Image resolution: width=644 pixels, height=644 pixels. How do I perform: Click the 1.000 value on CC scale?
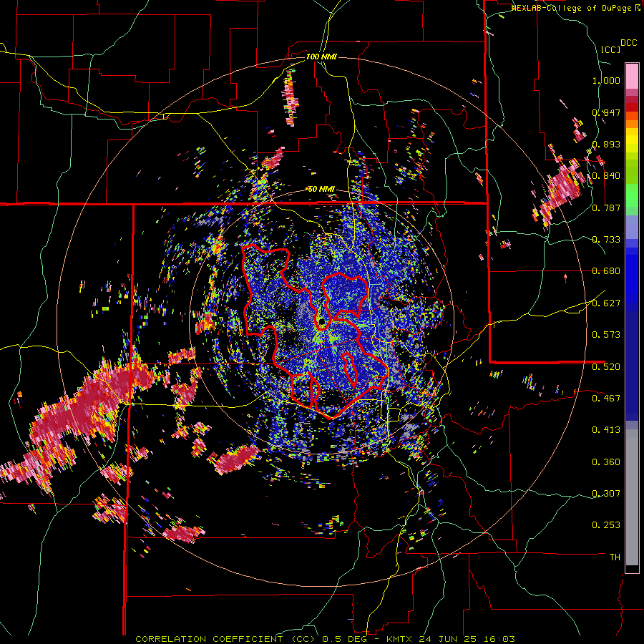606,80
